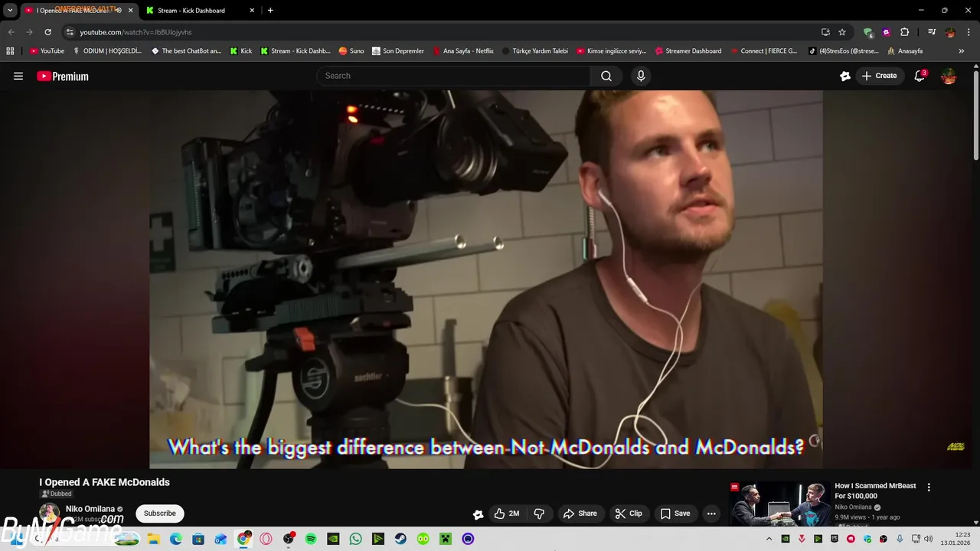The height and width of the screenshot is (551, 980).
Task: Open Türkçe Yardım Talebi bookmark
Action: 535,51
